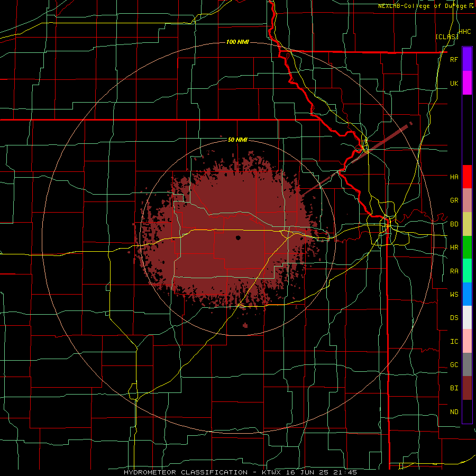Click the RF legend label
Image resolution: width=476 pixels, height=476 pixels.
pyautogui.click(x=454, y=59)
